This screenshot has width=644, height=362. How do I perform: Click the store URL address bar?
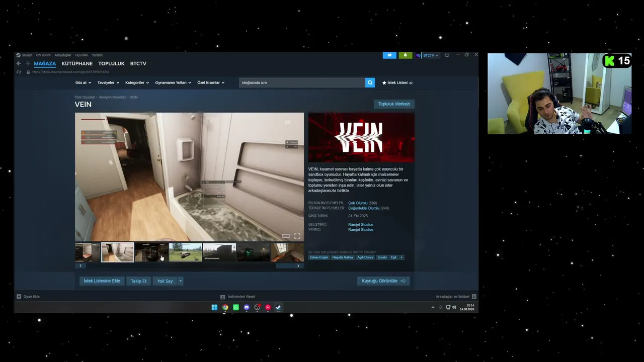click(x=70, y=72)
